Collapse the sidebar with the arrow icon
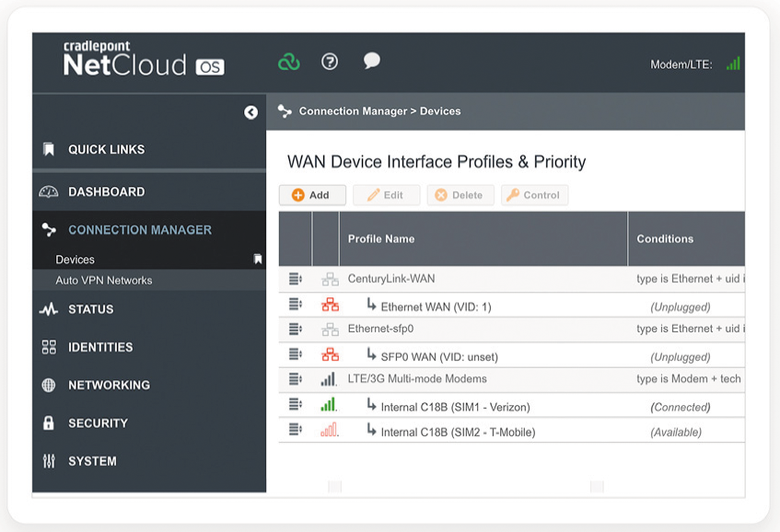Image resolution: width=780 pixels, height=532 pixels. point(250,112)
